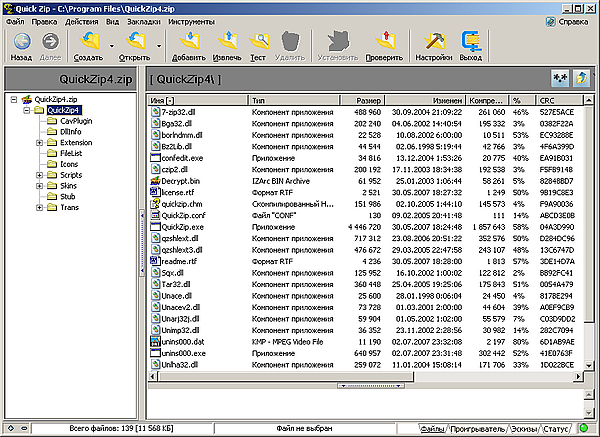Click the Проверить (Check) toolbar icon

click(x=385, y=40)
